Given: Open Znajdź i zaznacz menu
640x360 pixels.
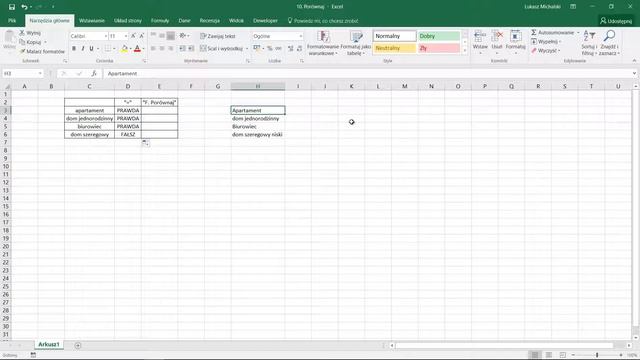Looking at the screenshot, I should coord(609,43).
